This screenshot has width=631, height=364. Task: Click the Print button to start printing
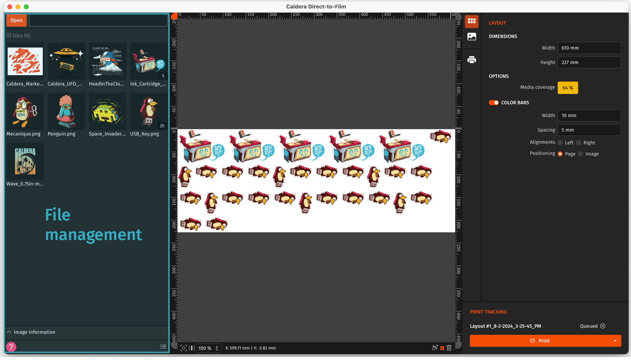pyautogui.click(x=542, y=341)
